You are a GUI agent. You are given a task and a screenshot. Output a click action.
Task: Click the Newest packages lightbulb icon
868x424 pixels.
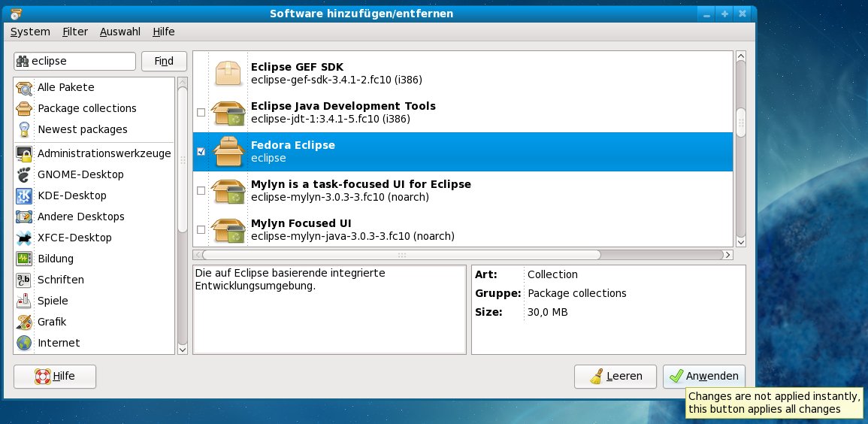24,129
